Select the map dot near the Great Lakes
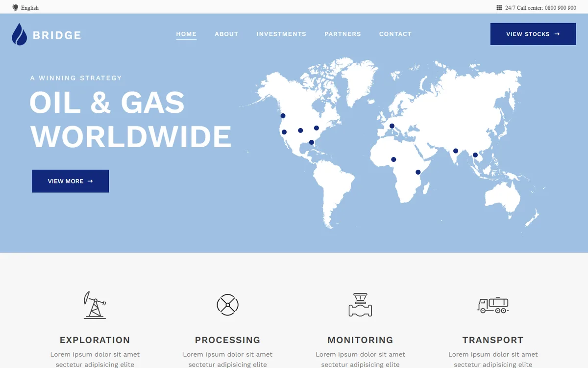 point(317,128)
